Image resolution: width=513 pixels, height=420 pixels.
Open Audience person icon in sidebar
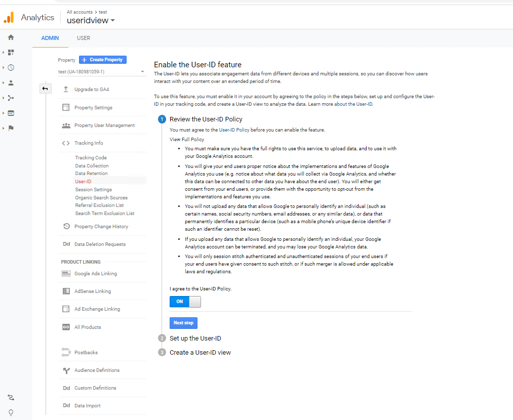tap(11, 82)
